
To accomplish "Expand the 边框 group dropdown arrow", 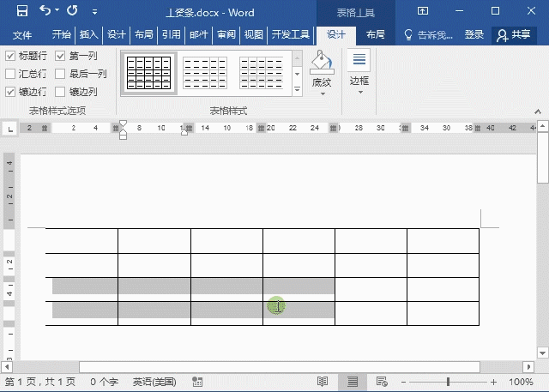I will coord(360,93).
